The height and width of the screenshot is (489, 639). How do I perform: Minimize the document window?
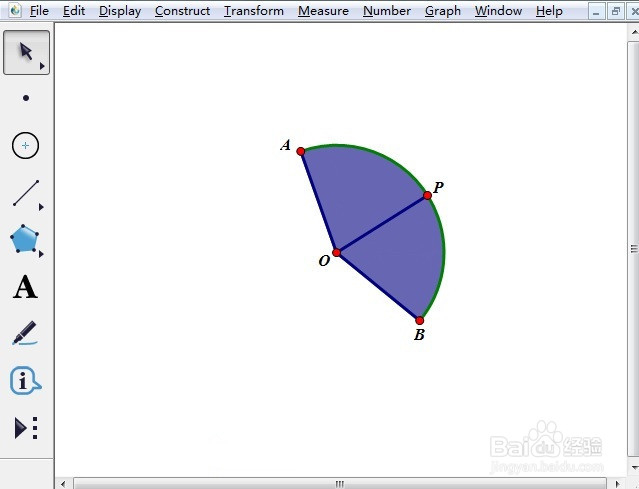(596, 12)
